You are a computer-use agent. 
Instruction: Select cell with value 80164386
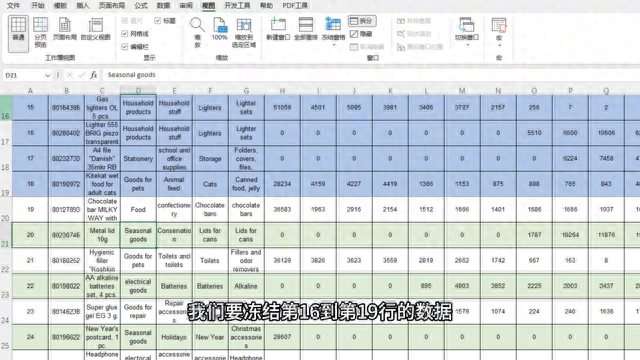(66, 108)
